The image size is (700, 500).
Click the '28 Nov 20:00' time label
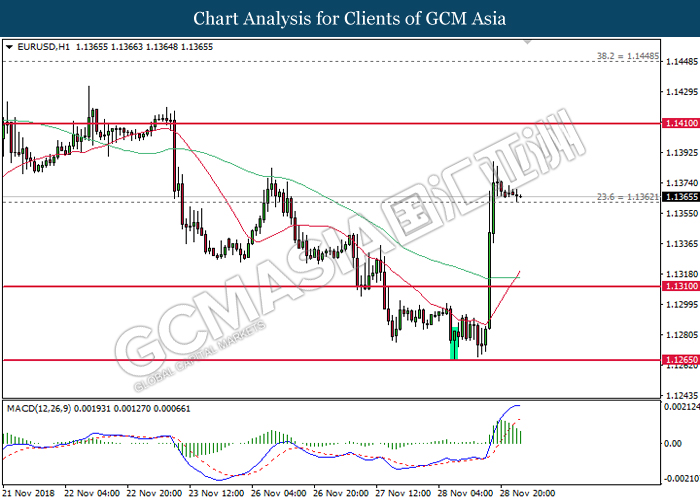pos(528,493)
